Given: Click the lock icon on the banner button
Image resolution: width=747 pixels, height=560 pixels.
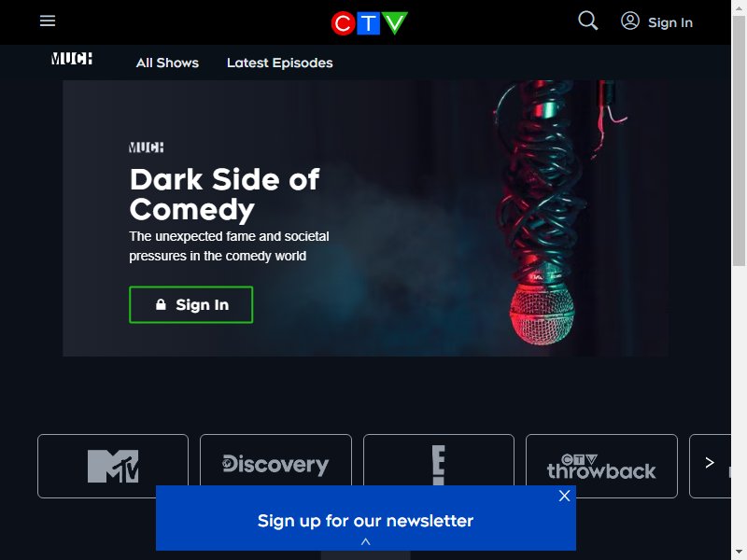Looking at the screenshot, I should [161, 304].
